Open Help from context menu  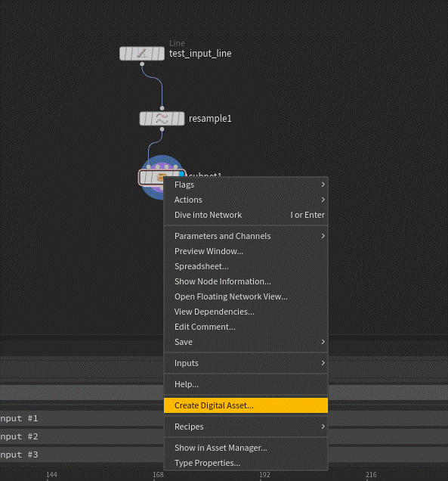coord(246,384)
